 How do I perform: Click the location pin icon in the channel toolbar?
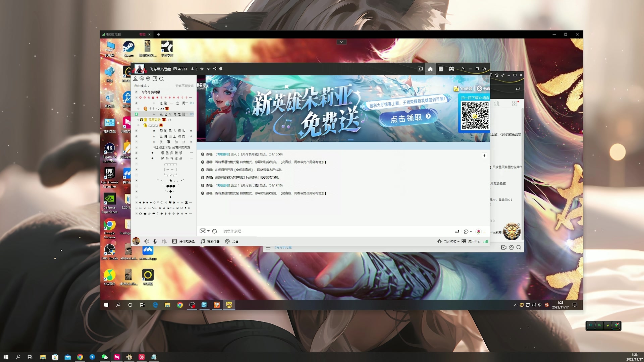(x=148, y=79)
